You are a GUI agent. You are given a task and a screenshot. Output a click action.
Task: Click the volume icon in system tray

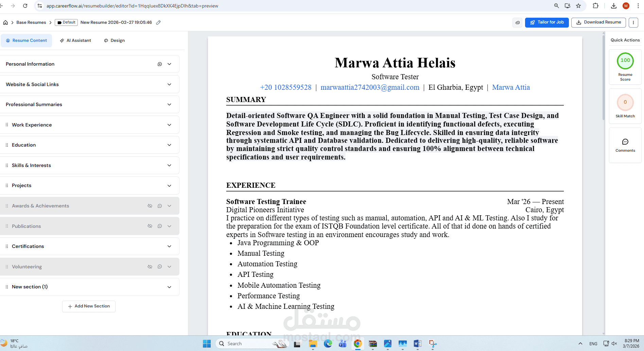point(614,344)
